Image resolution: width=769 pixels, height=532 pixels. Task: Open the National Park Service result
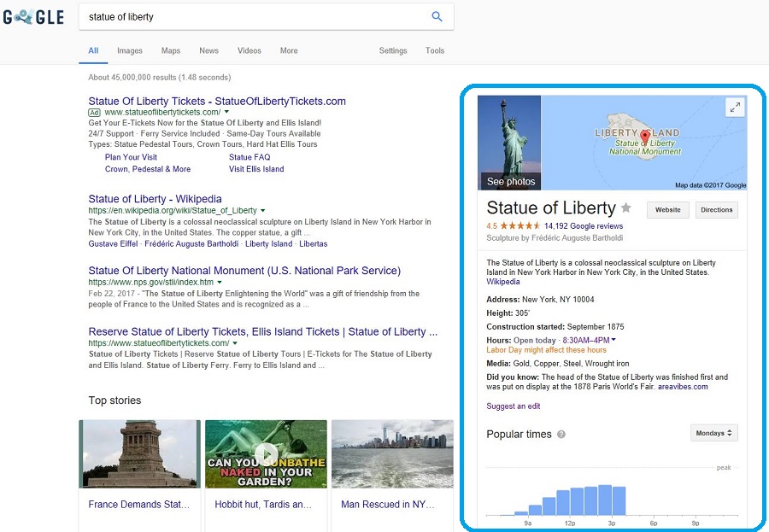[244, 271]
